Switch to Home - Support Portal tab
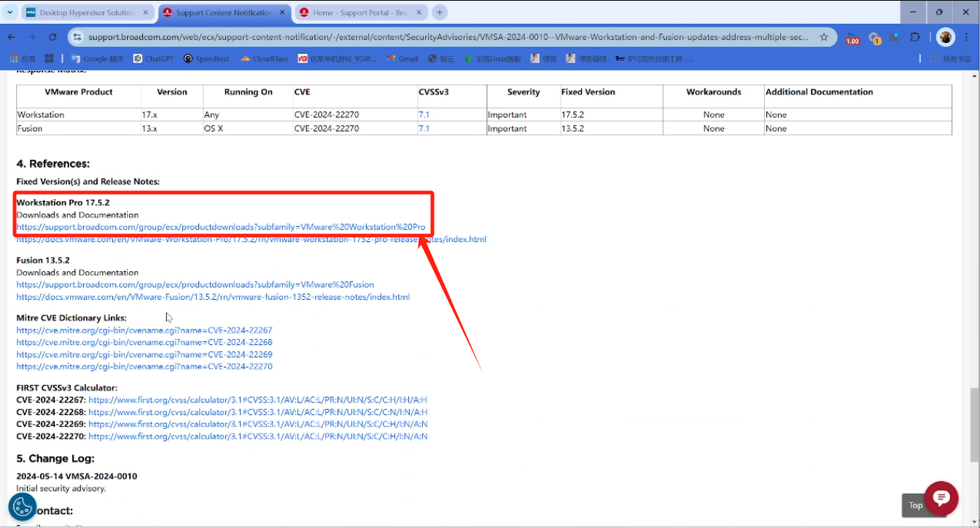980x528 pixels. coord(359,12)
